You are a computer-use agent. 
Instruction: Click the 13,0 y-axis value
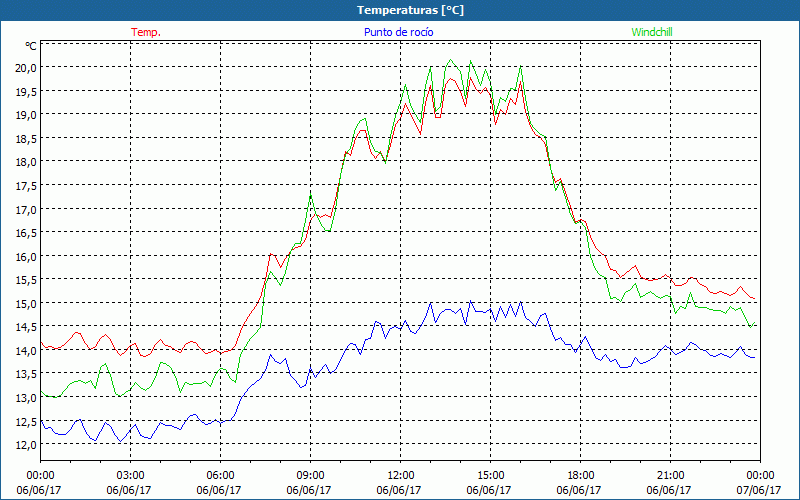tap(26, 398)
